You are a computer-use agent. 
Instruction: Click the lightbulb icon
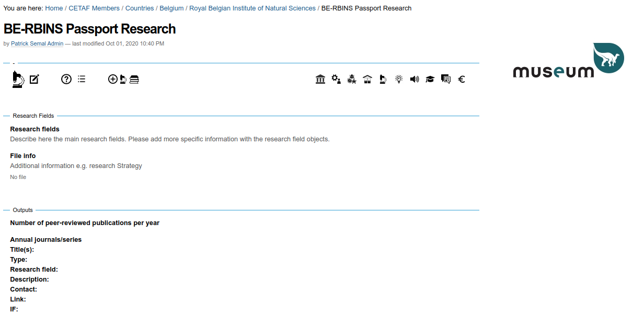point(399,80)
